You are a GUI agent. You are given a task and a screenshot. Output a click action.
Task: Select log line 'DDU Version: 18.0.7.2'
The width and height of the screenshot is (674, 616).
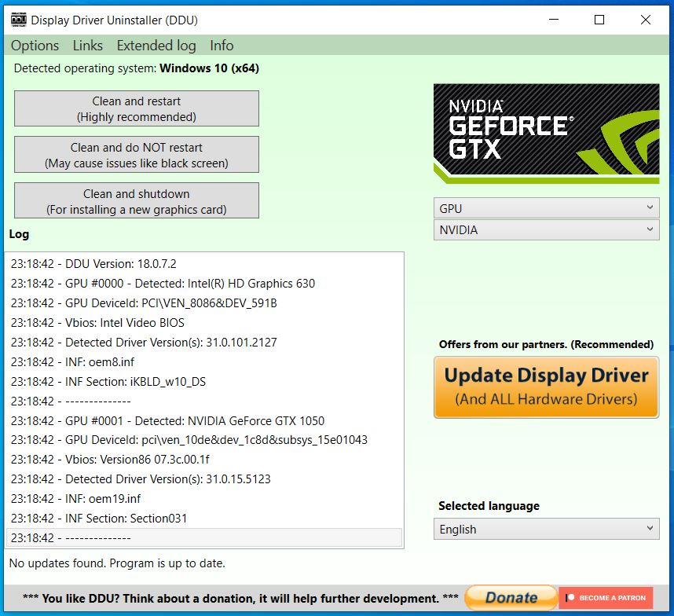click(x=204, y=264)
